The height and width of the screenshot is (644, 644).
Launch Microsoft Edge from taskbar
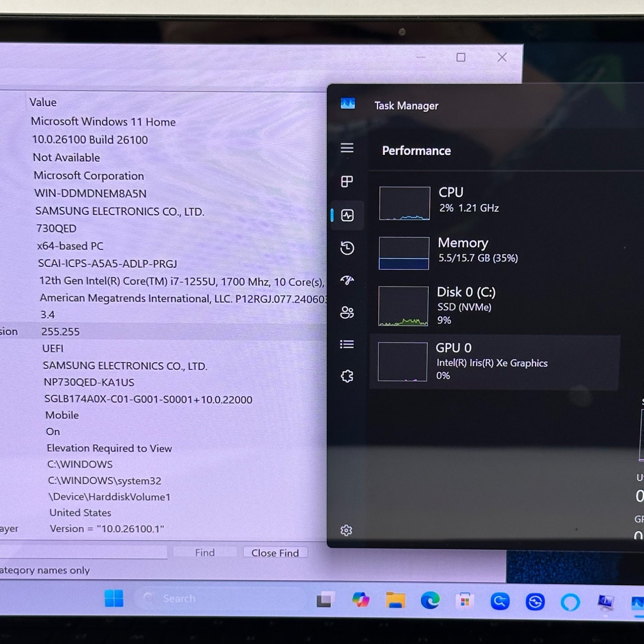pos(430,601)
